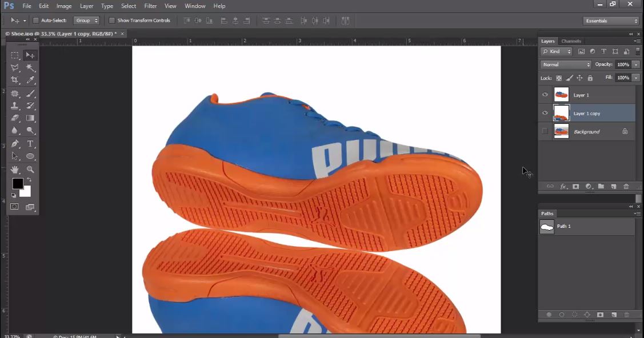Select the Blur tool
Image resolution: width=644 pixels, height=338 pixels.
tap(15, 130)
